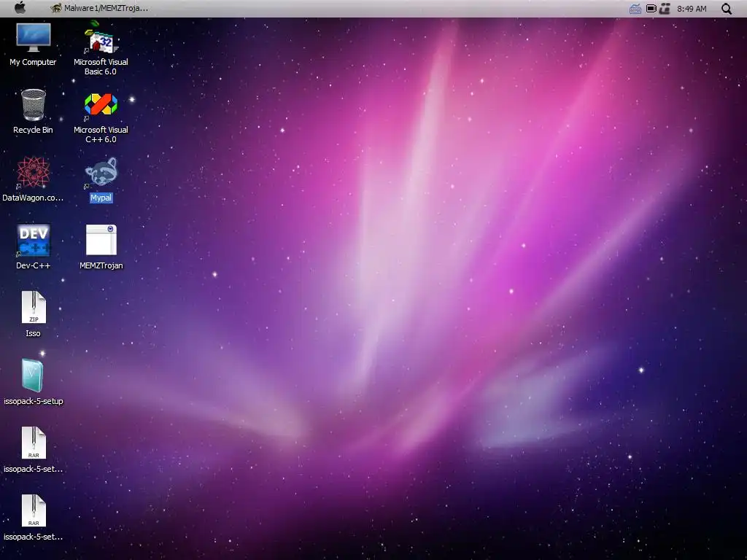Click the Dev-C++ label text

coord(33,265)
